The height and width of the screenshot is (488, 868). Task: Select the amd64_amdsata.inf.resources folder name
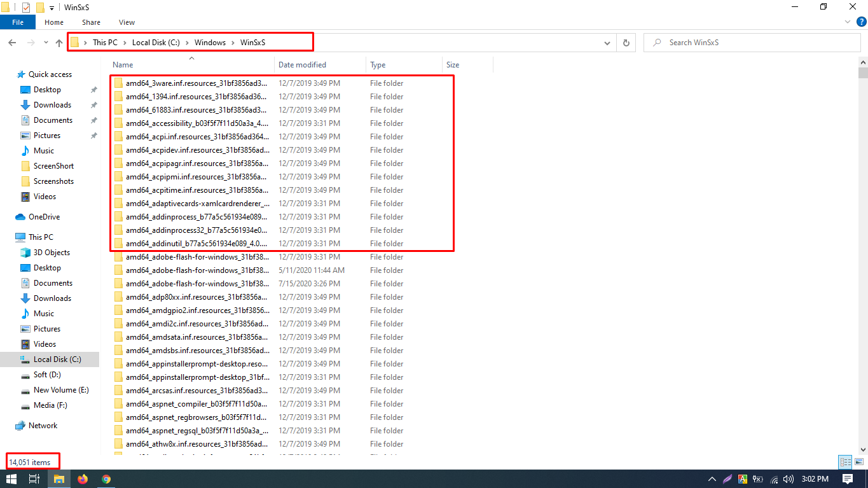coord(197,337)
